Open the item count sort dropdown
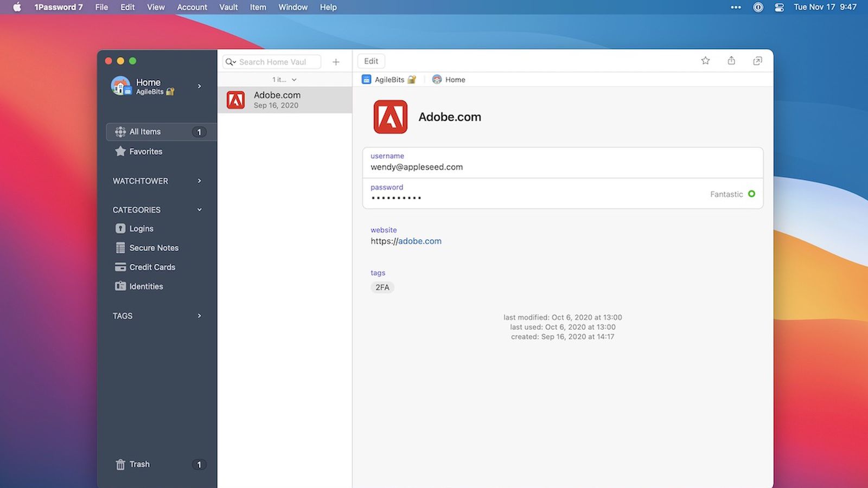Screen dimensions: 868x488 click(285, 80)
